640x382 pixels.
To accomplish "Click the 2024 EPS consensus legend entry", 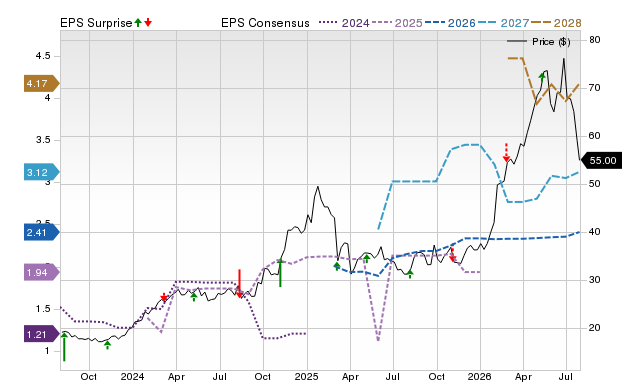I will [344, 23].
